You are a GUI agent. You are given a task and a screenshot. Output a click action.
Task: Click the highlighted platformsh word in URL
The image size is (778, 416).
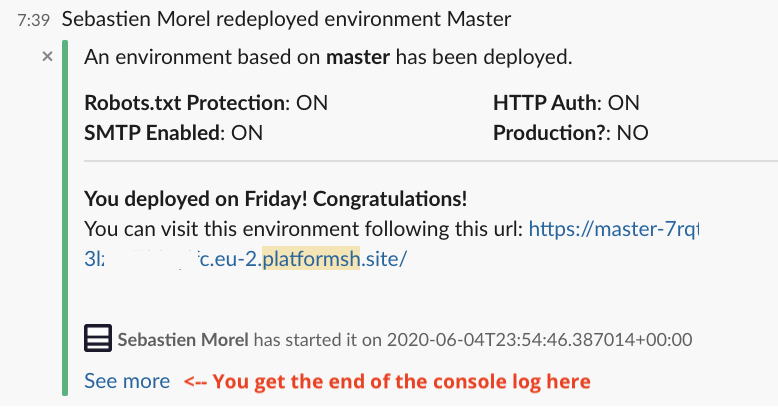click(311, 259)
